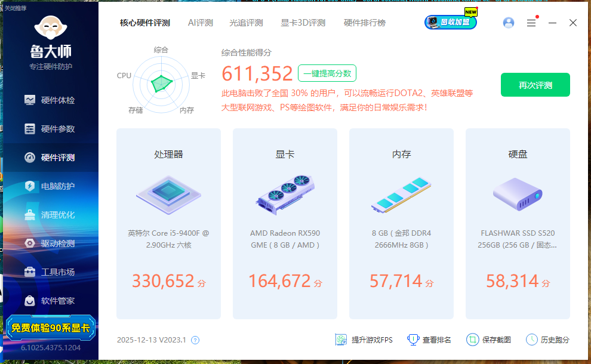591x364 pixels.
Task: Click the 免费体验90系显卡 promo banner
Action: pos(50,328)
